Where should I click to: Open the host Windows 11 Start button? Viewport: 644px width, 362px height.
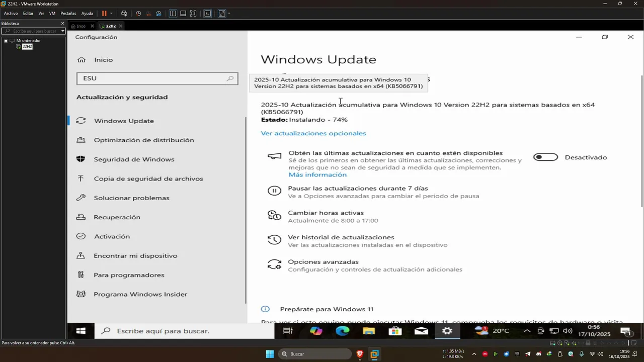[x=270, y=354]
